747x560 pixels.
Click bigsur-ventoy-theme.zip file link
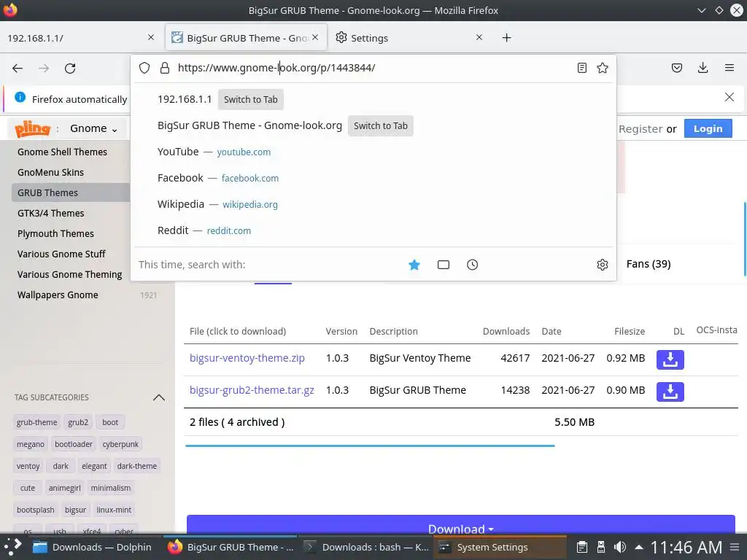click(247, 358)
